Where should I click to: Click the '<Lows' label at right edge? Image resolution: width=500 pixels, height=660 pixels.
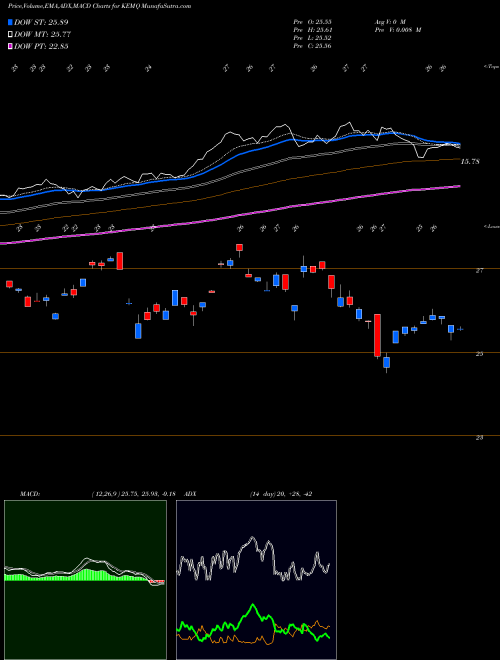point(491,226)
